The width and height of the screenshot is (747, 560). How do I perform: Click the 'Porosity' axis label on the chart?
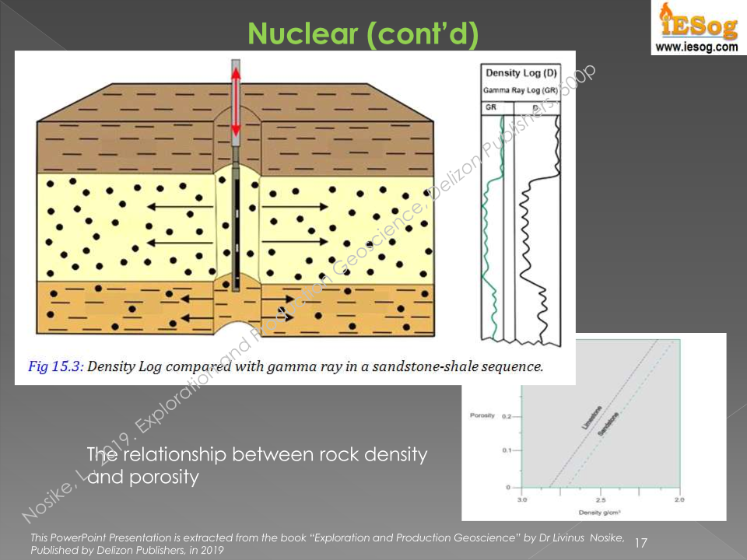point(482,415)
